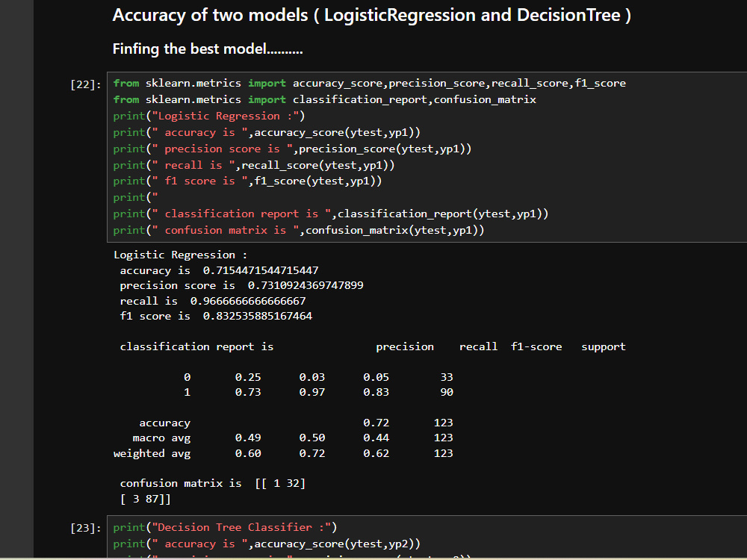747x560 pixels.
Task: Click the line print("Logistic Regression :")
Action: coord(208,116)
